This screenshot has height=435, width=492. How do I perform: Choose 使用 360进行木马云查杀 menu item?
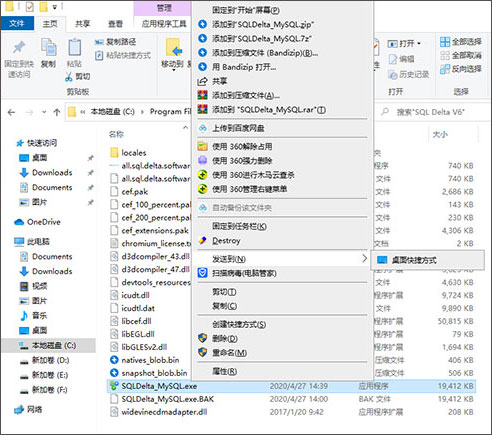coord(283,175)
